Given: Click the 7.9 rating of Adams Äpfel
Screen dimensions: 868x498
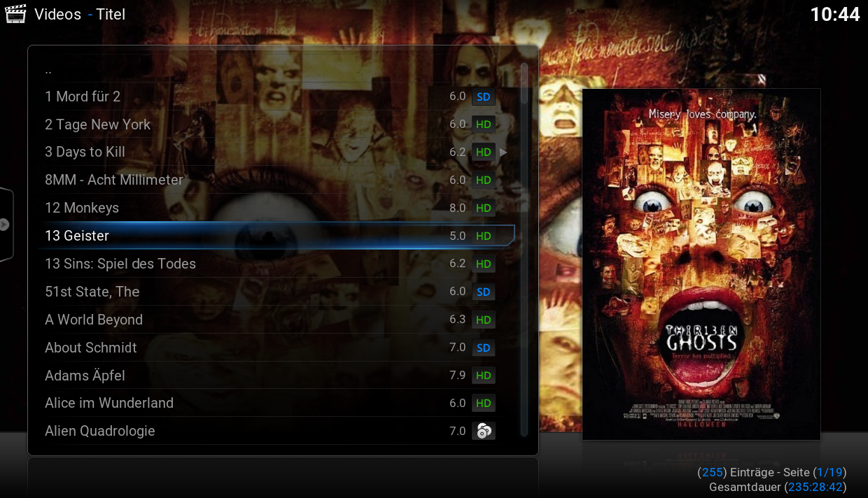Looking at the screenshot, I should pos(458,376).
